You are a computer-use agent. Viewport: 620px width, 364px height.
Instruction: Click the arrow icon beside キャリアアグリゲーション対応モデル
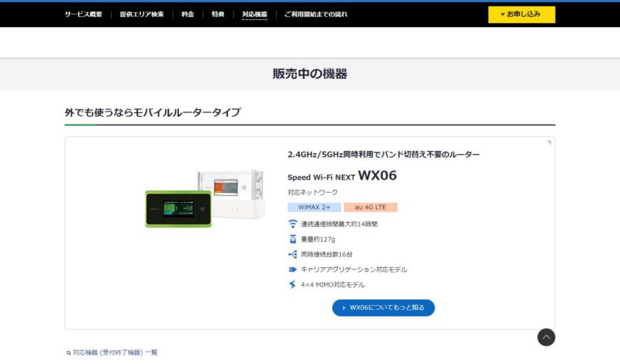[x=293, y=270]
